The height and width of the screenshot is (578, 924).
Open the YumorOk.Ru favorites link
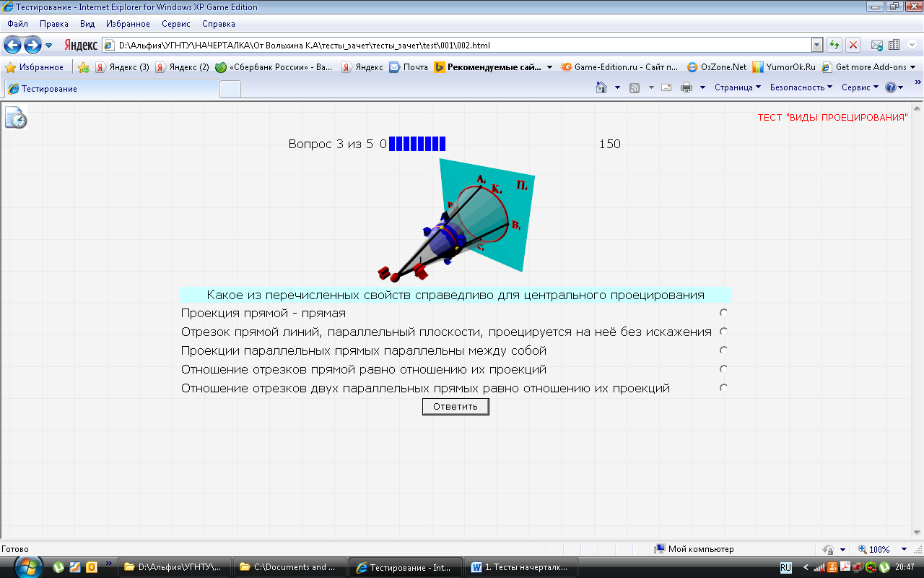pyautogui.click(x=783, y=67)
